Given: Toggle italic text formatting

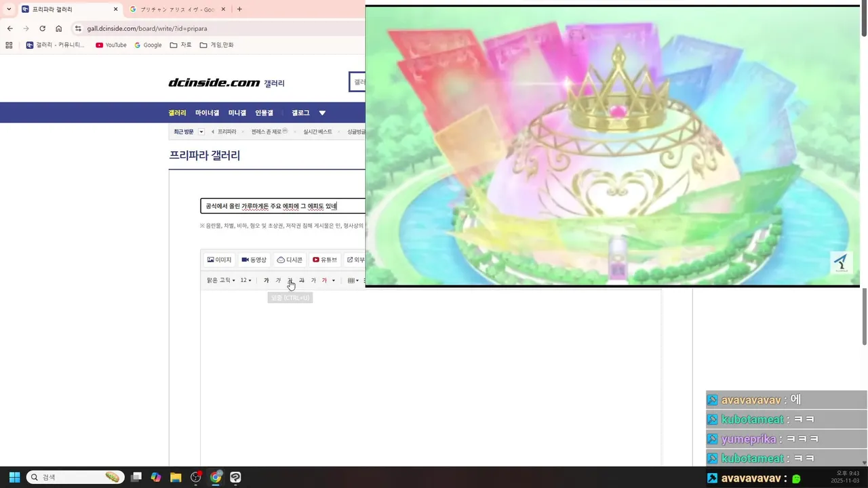Looking at the screenshot, I should [278, 281].
